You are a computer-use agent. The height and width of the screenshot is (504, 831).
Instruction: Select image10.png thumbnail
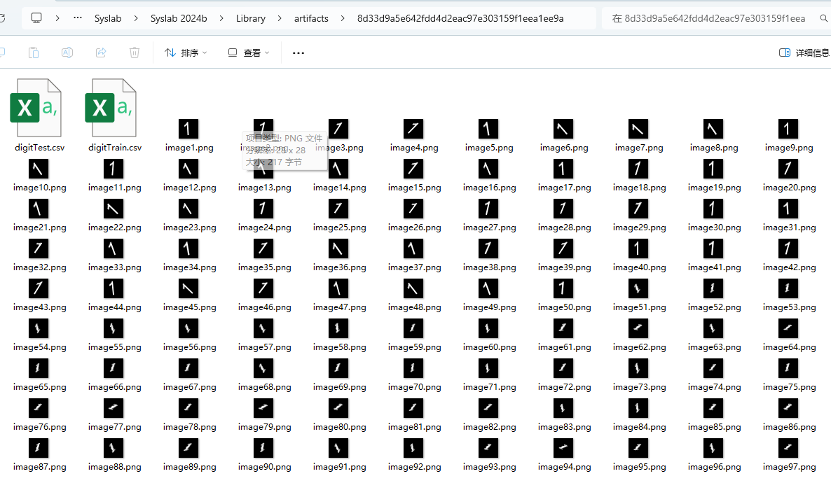click(x=38, y=169)
